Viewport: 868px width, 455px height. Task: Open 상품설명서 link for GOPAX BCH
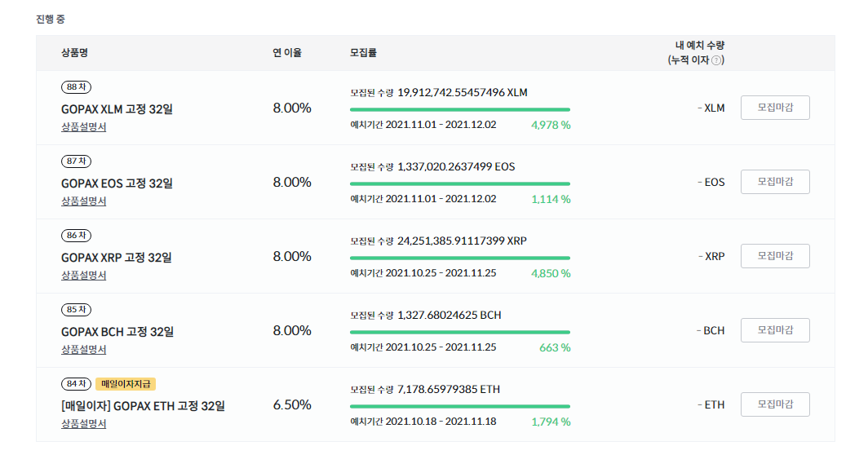(x=83, y=349)
